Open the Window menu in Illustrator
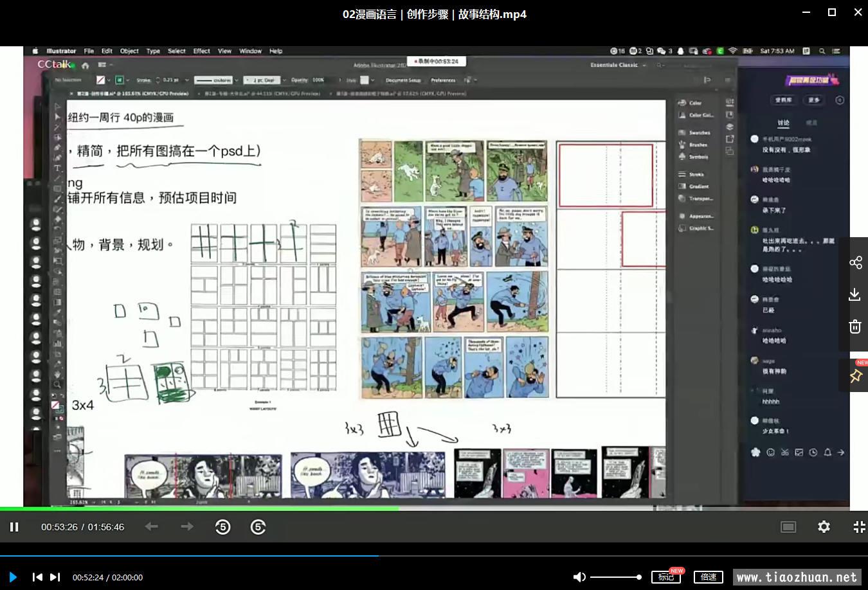Image resolution: width=868 pixels, height=590 pixels. point(250,51)
